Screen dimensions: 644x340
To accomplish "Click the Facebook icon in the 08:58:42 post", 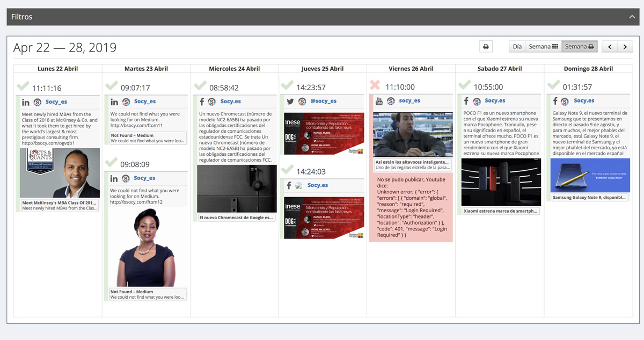I will pyautogui.click(x=202, y=102).
